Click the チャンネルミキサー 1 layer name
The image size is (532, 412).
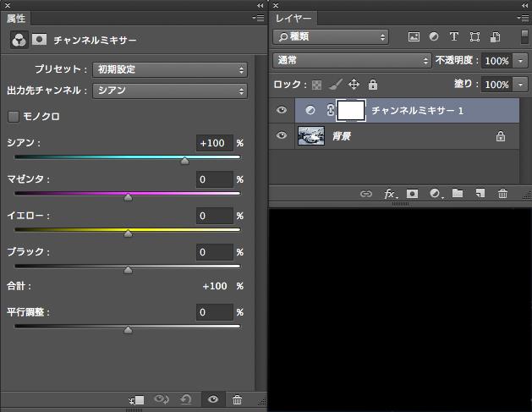(x=417, y=111)
